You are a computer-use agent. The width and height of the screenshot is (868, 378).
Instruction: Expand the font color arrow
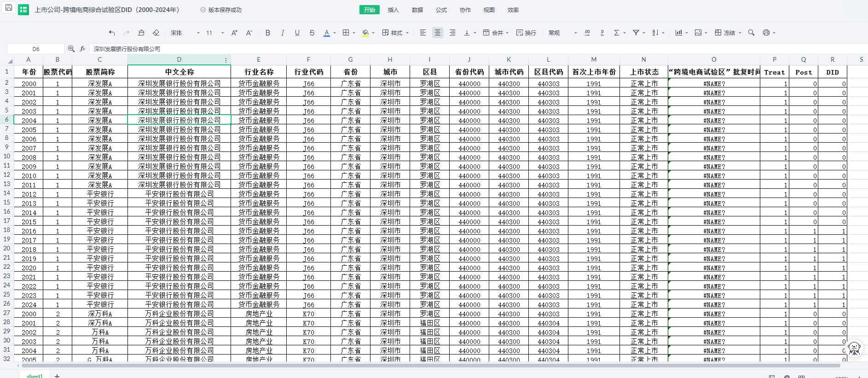pyautogui.click(x=335, y=33)
